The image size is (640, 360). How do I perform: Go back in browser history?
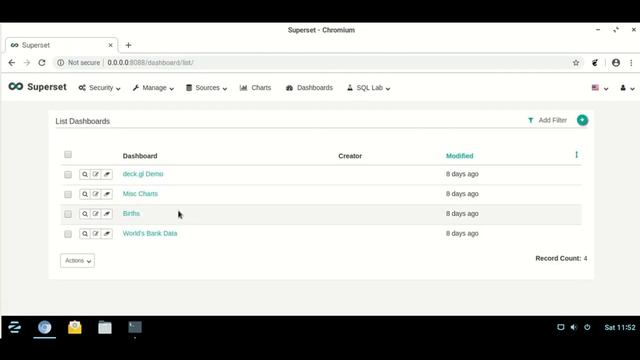click(x=11, y=62)
